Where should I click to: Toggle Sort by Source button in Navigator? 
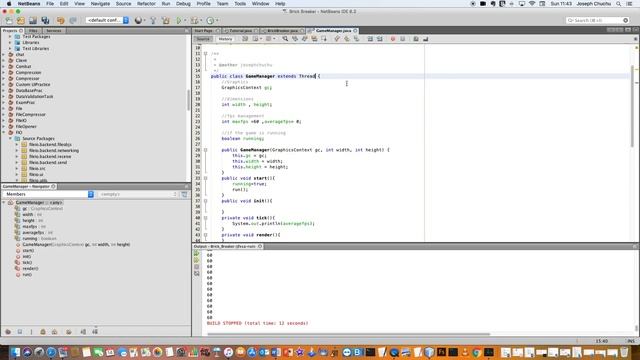tap(95, 332)
